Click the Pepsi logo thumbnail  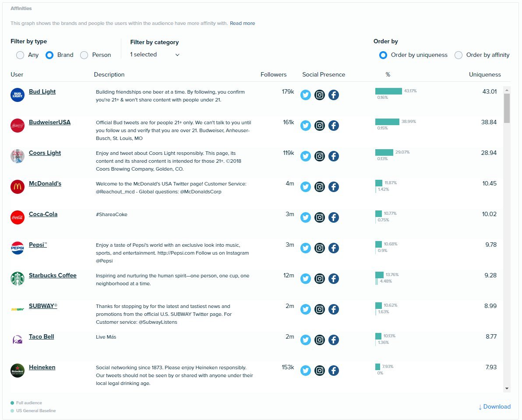[18, 248]
